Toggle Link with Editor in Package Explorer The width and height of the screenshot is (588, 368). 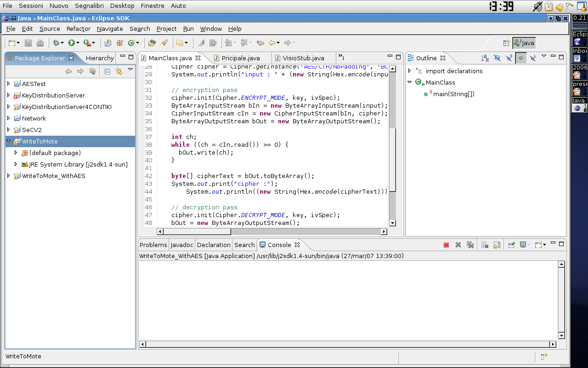pos(119,71)
